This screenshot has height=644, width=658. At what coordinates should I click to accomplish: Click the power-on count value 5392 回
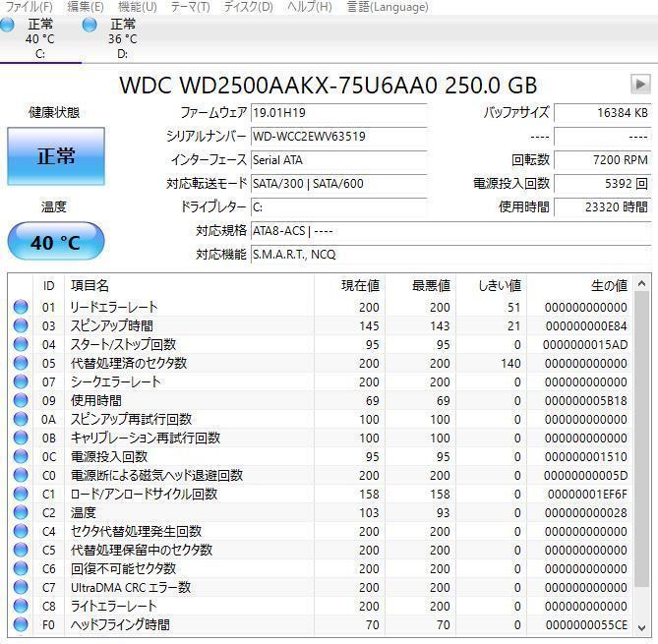[x=602, y=183]
